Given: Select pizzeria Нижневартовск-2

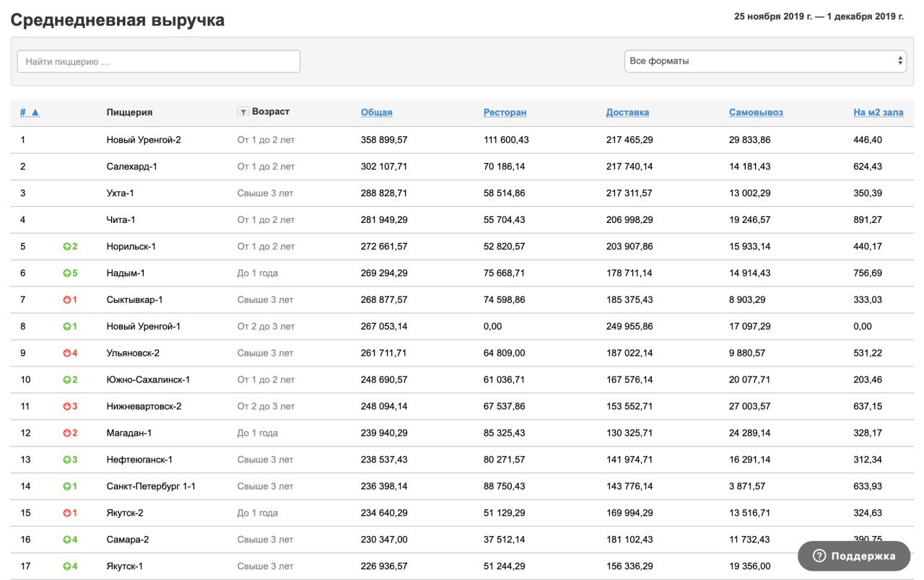Looking at the screenshot, I should (144, 407).
